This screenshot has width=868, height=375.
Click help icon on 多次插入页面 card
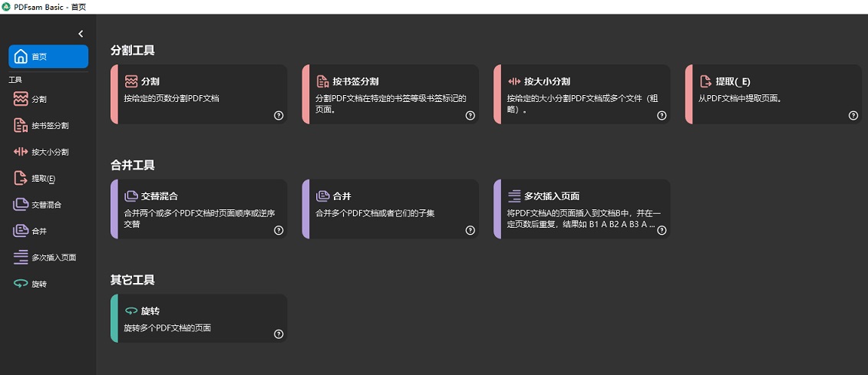point(662,230)
